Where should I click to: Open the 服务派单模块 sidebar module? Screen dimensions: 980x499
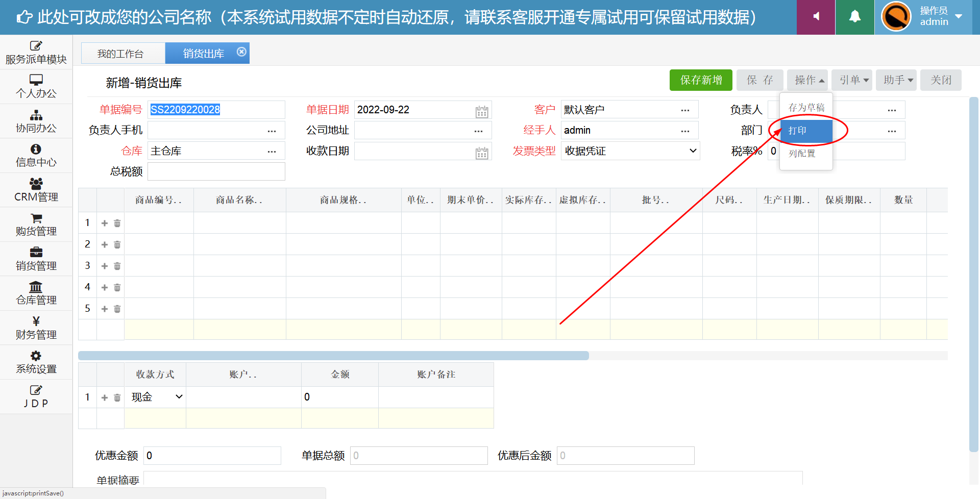coord(36,53)
